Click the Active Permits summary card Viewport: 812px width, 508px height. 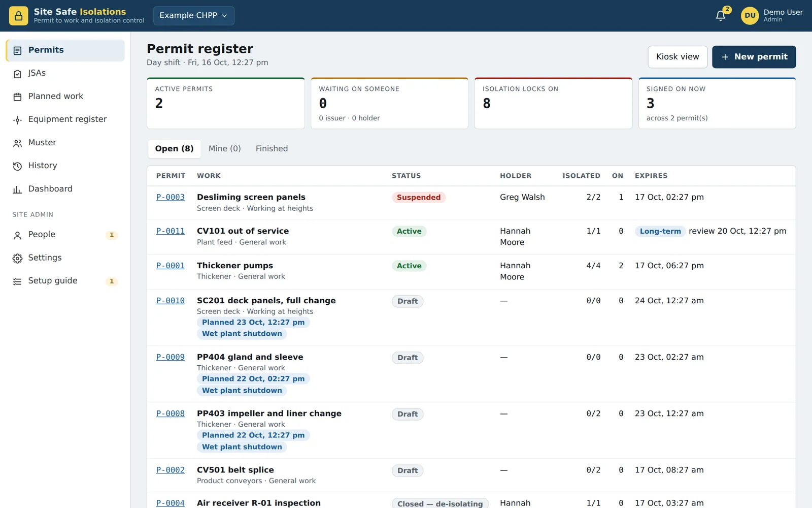(x=226, y=103)
